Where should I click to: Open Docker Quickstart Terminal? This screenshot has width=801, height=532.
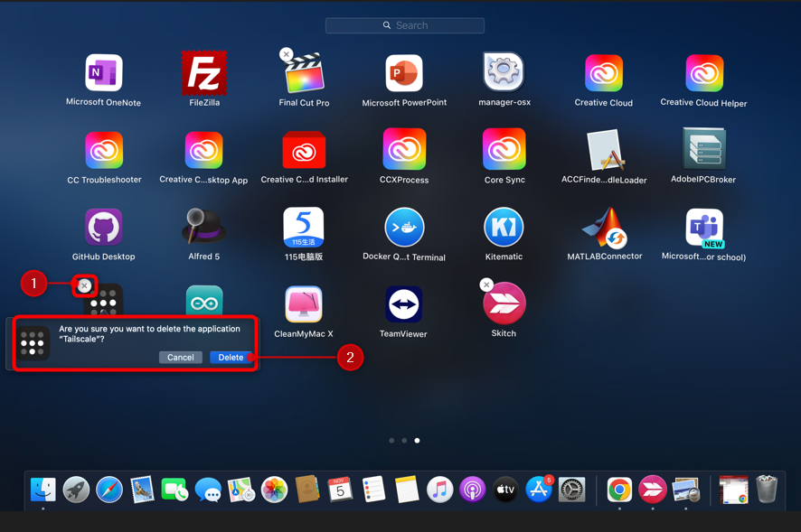click(x=404, y=228)
